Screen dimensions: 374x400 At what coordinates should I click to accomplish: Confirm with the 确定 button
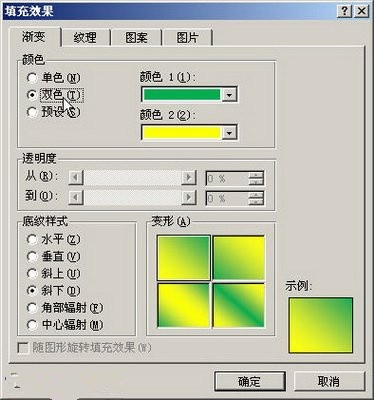coord(250,381)
